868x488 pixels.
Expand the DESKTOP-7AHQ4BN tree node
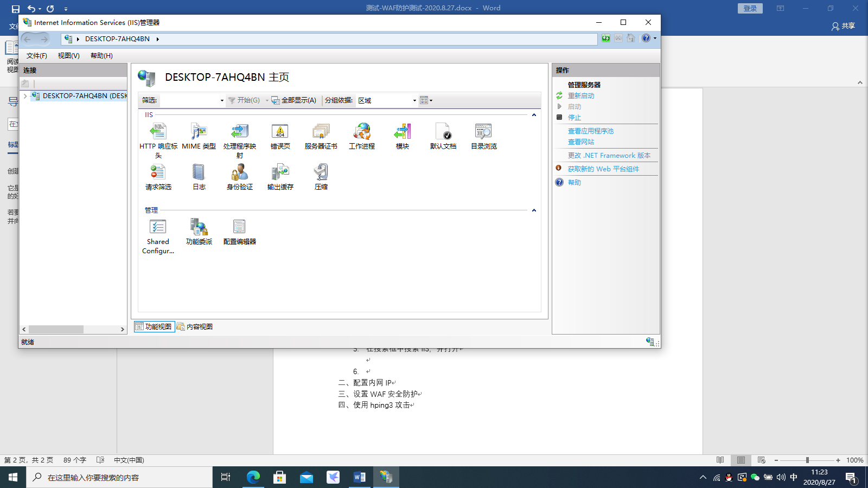(x=25, y=96)
